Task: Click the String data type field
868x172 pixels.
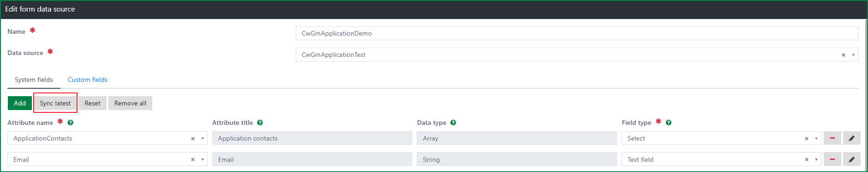Action: click(517, 160)
